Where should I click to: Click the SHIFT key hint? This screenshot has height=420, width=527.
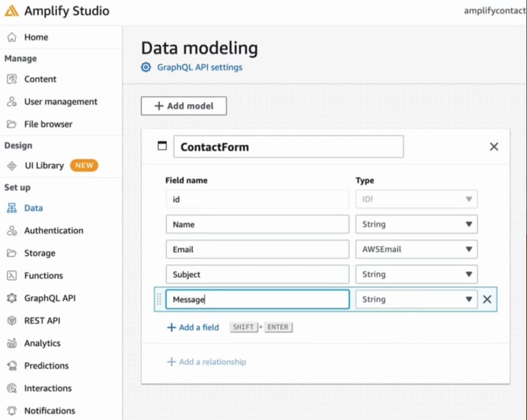click(x=243, y=327)
